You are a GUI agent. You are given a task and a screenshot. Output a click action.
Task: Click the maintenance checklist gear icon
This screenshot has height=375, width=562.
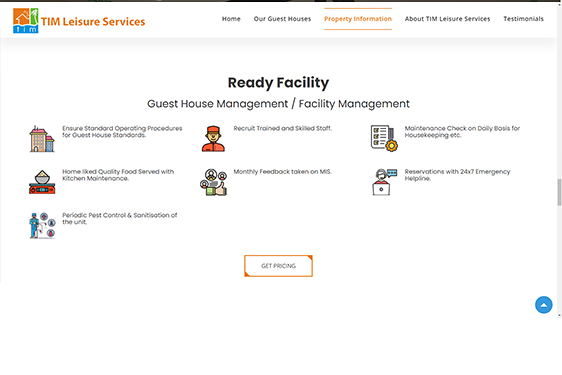point(384,138)
